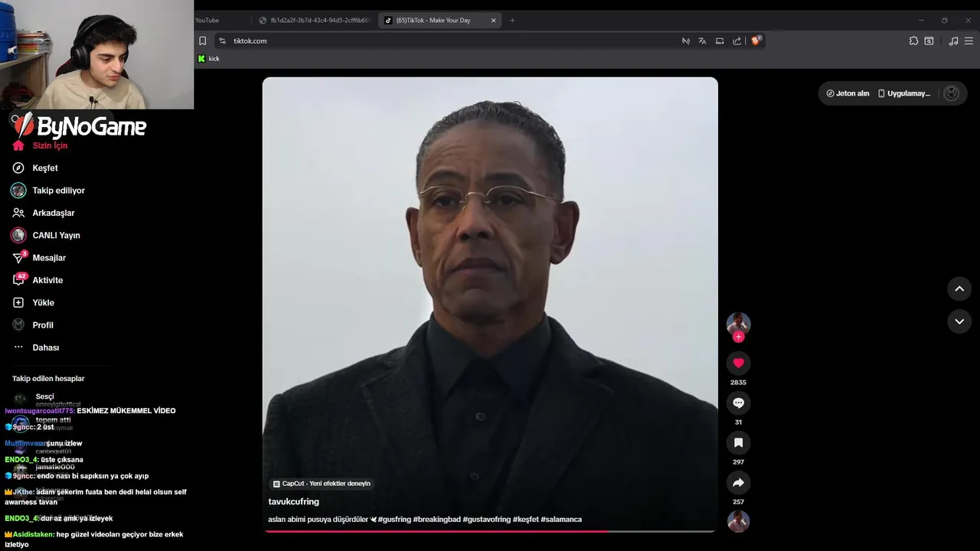Go to the next video with down chevron
Image resolution: width=980 pixels, height=551 pixels.
point(959,321)
